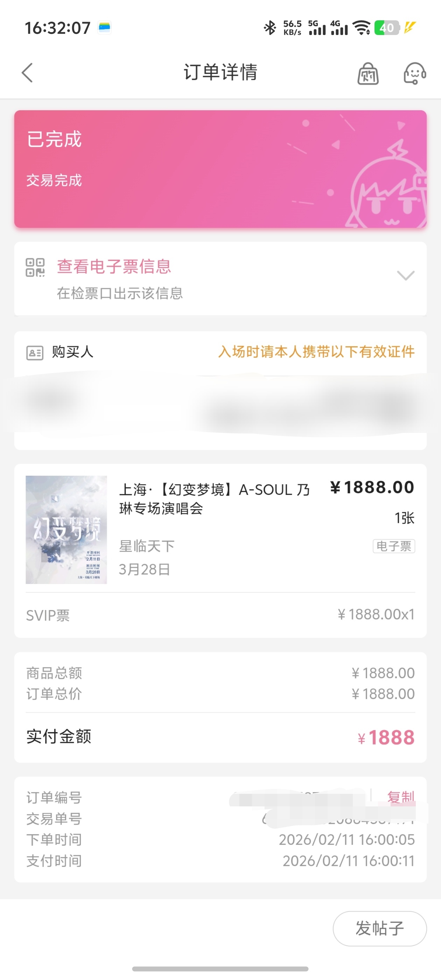
Task: Tap the 已完成 status banner
Action: (220, 169)
